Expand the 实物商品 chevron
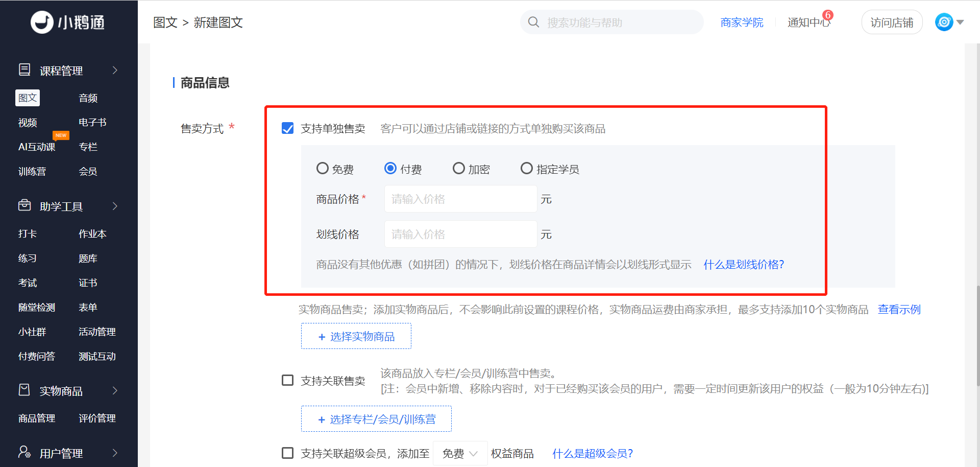Screen dimensions: 980x467 point(115,390)
